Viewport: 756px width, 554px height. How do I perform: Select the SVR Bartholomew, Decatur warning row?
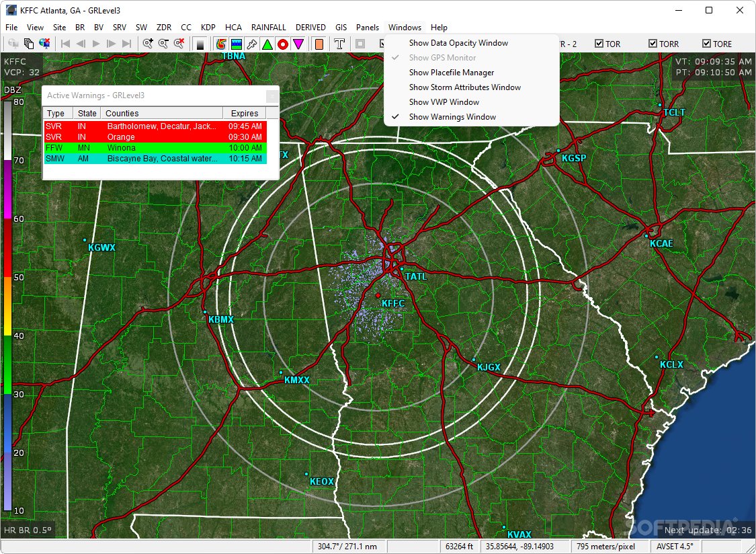point(155,126)
